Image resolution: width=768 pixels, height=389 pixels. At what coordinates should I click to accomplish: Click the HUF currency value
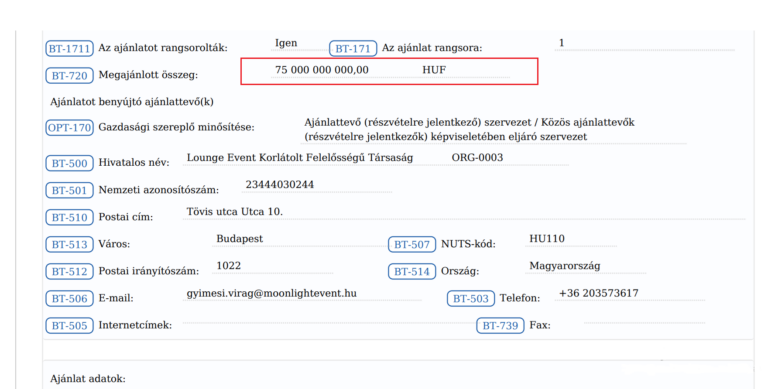[434, 70]
